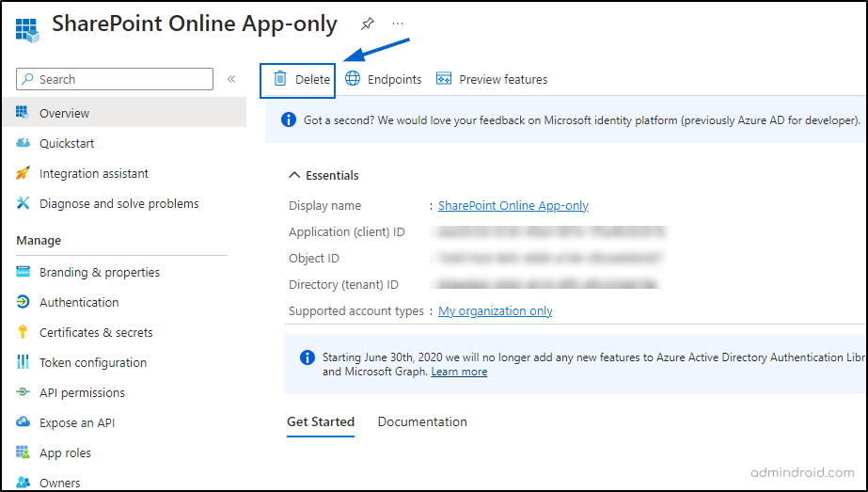Click the Delete trash can icon

tap(280, 79)
